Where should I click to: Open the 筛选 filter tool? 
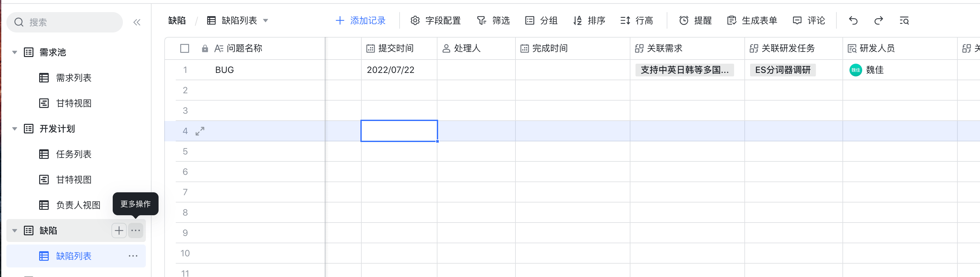pos(493,21)
